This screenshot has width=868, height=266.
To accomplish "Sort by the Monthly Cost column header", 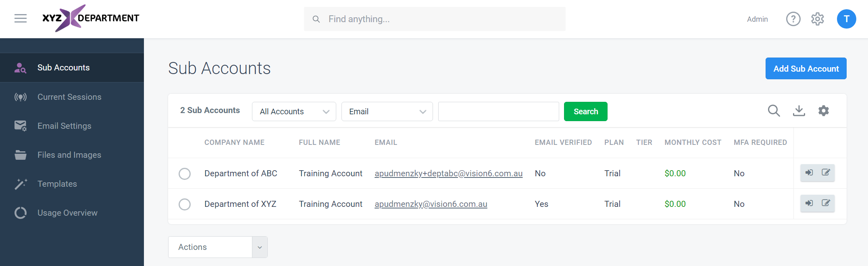I will 693,142.
